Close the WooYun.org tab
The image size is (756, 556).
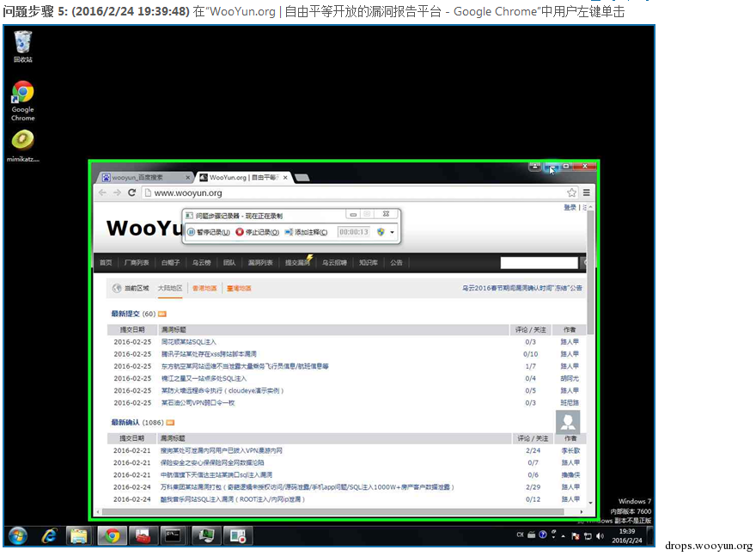(x=285, y=178)
